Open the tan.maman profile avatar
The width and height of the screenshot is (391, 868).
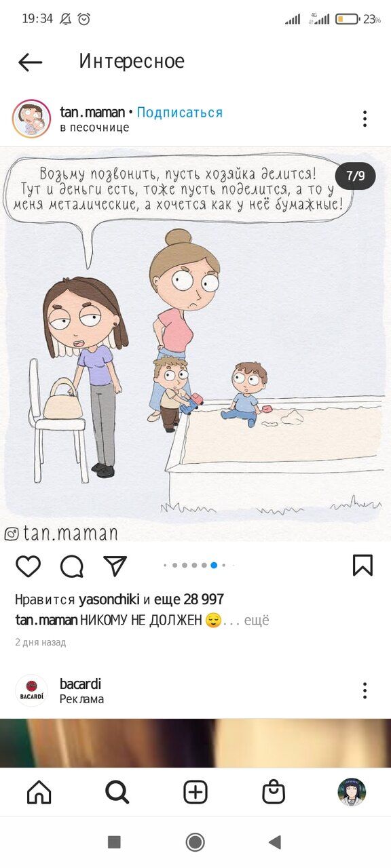31,119
